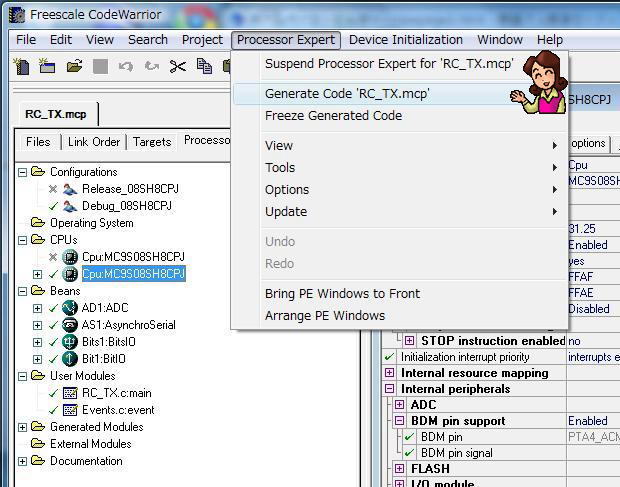
Task: Click the gray Save toolbar icon
Action: tap(100, 66)
